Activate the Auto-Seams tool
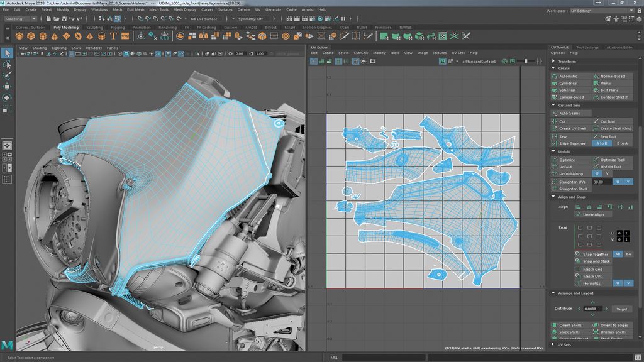This screenshot has width=644, height=362. pos(569,114)
